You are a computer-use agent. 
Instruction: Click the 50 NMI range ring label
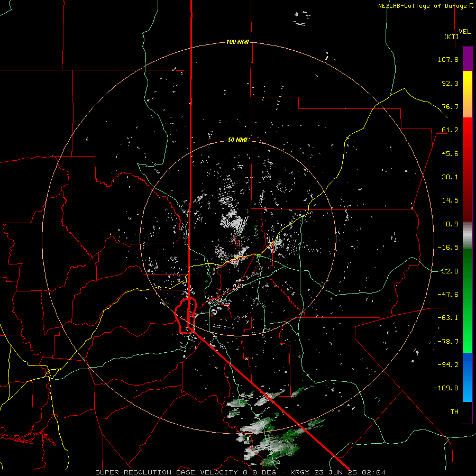pos(237,140)
